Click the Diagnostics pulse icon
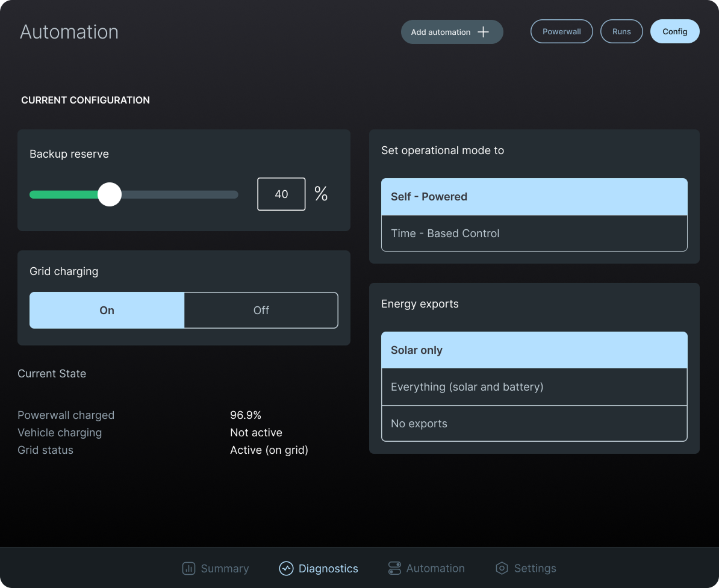Viewport: 719px width, 588px height. click(x=286, y=568)
